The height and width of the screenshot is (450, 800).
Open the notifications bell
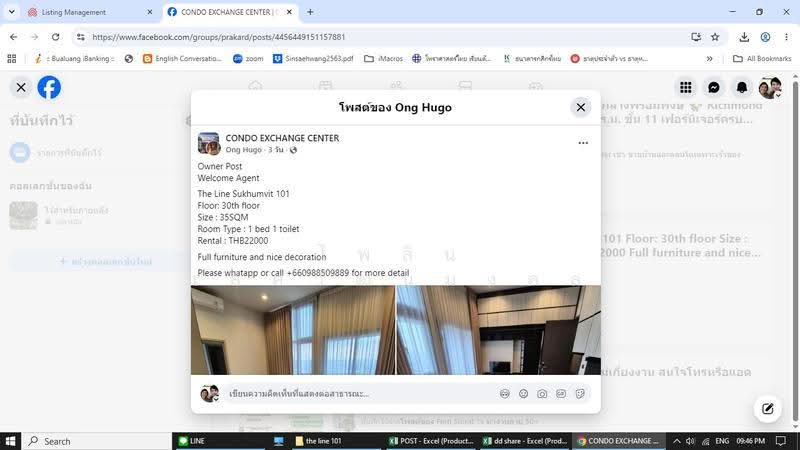click(x=742, y=87)
